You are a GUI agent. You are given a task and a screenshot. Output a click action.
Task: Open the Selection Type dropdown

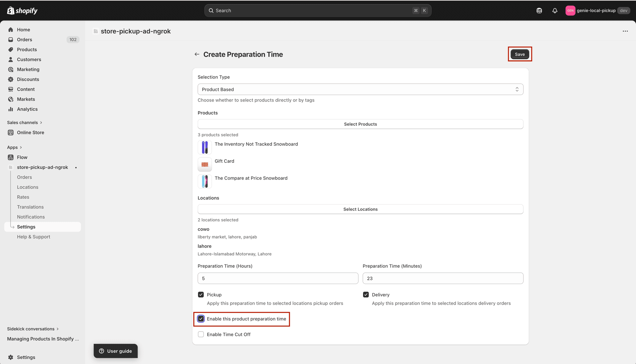pyautogui.click(x=360, y=89)
